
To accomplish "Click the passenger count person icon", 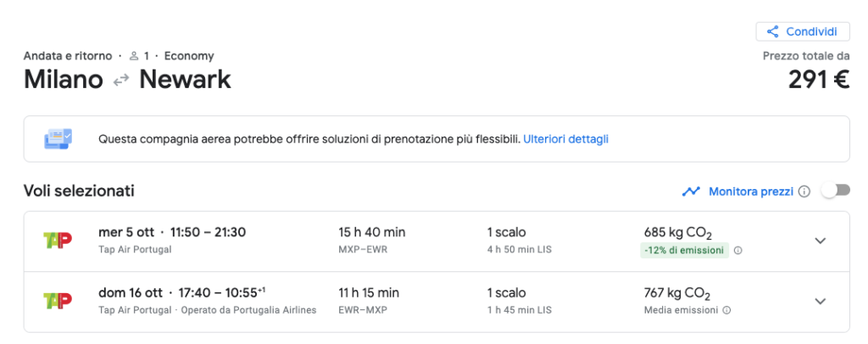I will tap(133, 56).
